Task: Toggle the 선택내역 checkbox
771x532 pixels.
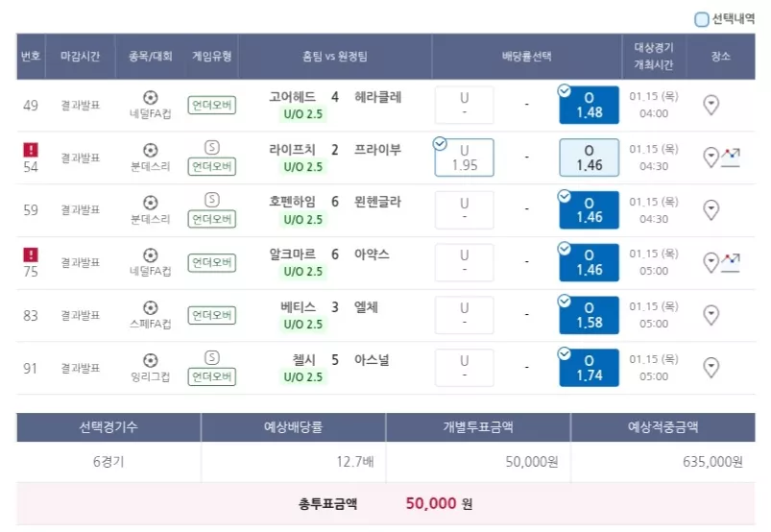Action: (701, 19)
